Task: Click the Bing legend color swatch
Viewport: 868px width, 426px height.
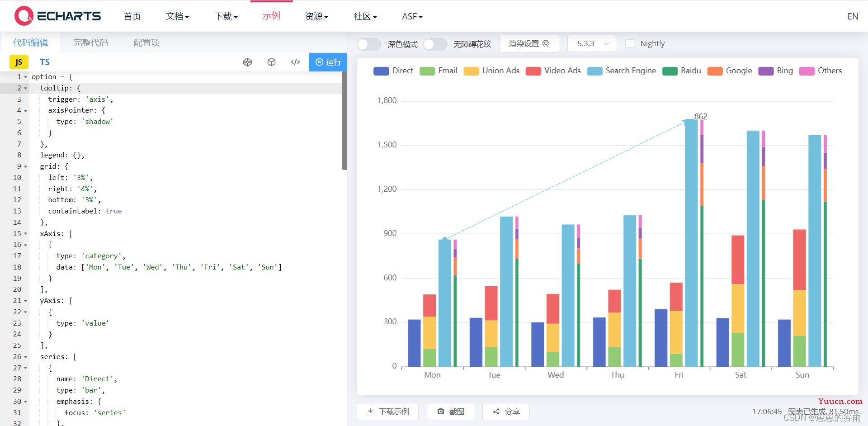Action: pos(766,71)
